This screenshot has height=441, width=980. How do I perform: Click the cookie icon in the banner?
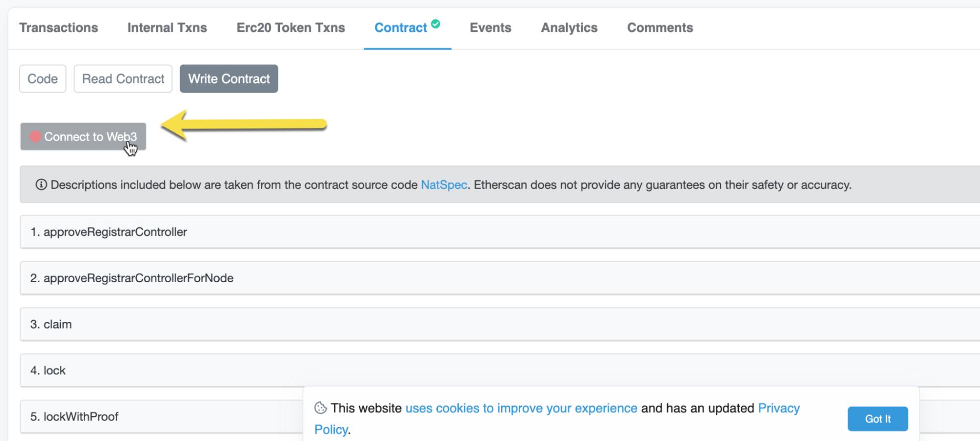click(321, 408)
